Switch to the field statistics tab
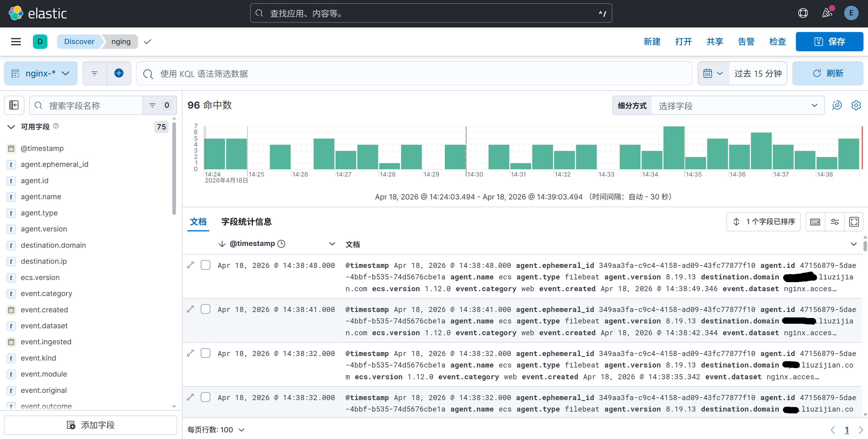This screenshot has height=439, width=868. tap(246, 222)
